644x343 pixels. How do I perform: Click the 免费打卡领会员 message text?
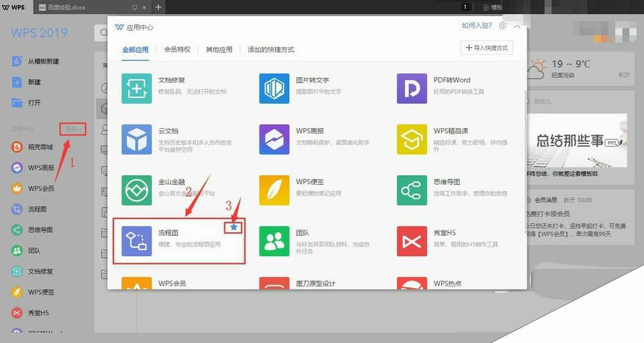pos(548,214)
